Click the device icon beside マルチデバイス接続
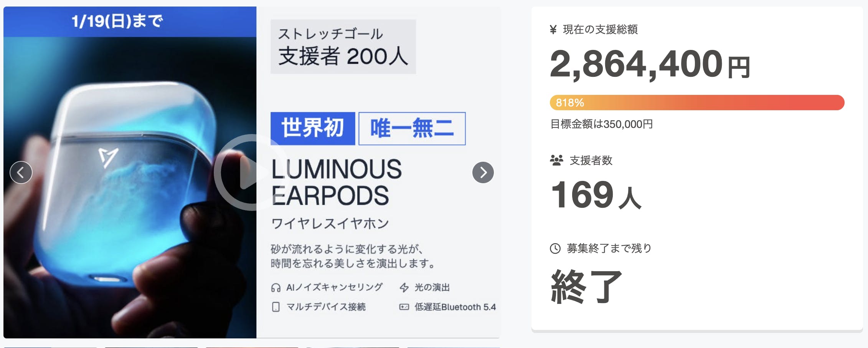Screen dimensions: 868x348 coord(276,307)
